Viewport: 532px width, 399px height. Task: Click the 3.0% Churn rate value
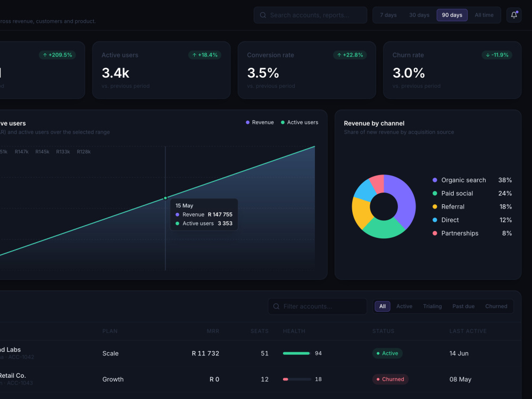click(x=409, y=73)
